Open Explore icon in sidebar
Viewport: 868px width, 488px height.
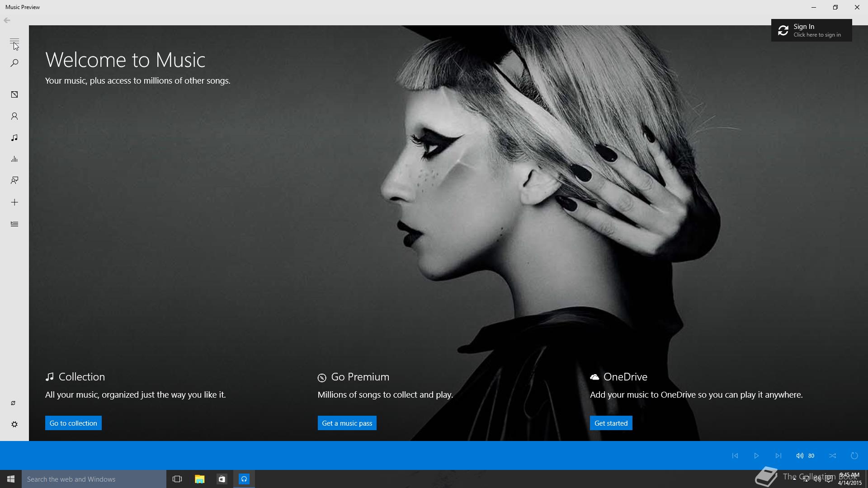click(14, 181)
